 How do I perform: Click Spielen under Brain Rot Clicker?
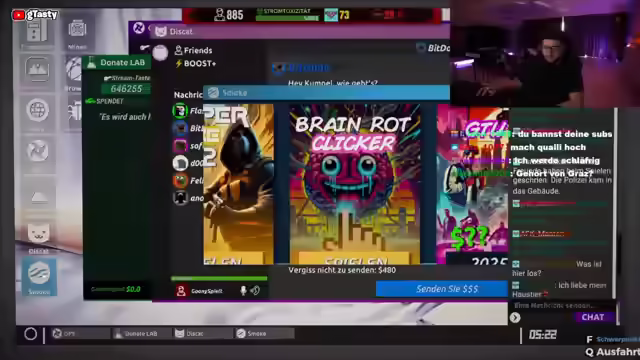(354, 259)
